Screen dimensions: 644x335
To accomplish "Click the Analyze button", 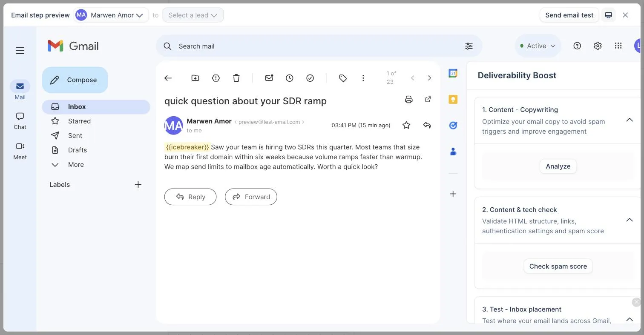I will (558, 166).
